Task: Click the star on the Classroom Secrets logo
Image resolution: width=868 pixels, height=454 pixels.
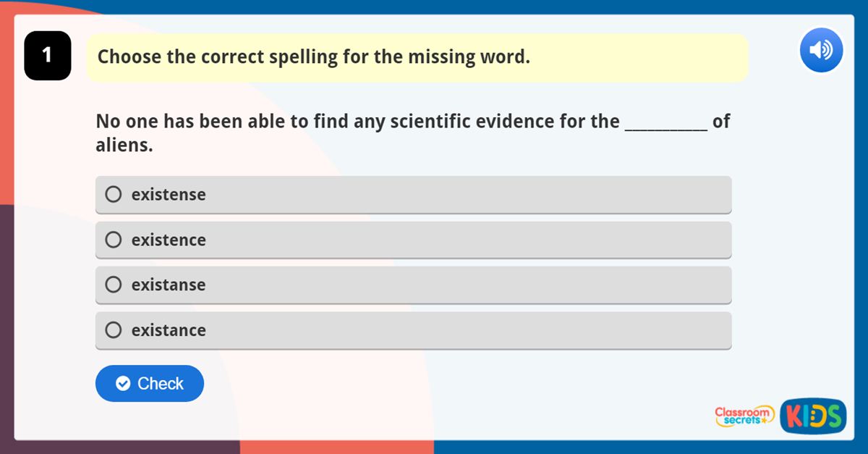Action: point(764,421)
